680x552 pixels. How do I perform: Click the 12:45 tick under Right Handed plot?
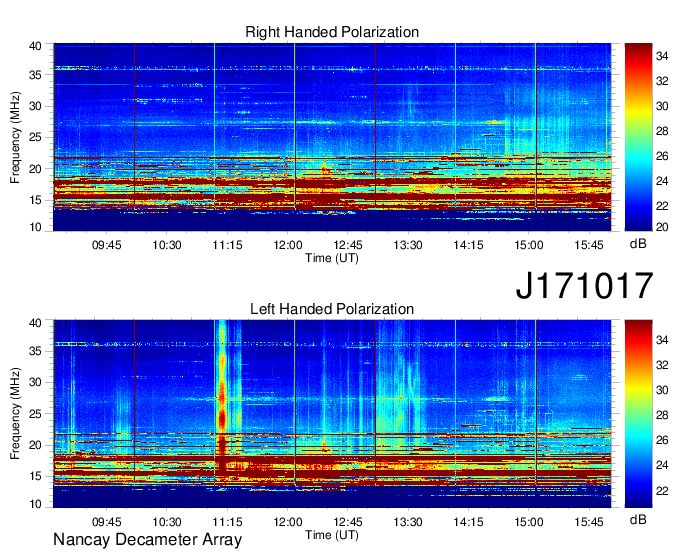[x=348, y=245]
